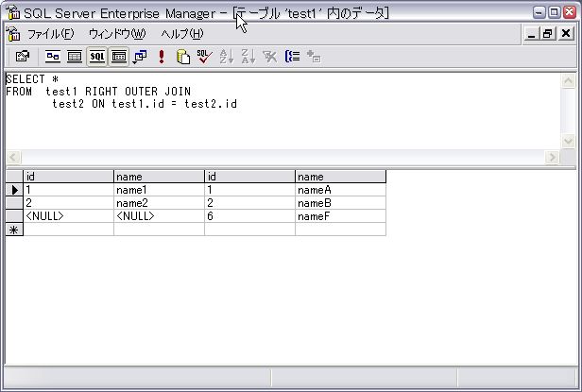This screenshot has width=582, height=392.
Task: Open the ファイル(F) menu
Action: pos(50,34)
